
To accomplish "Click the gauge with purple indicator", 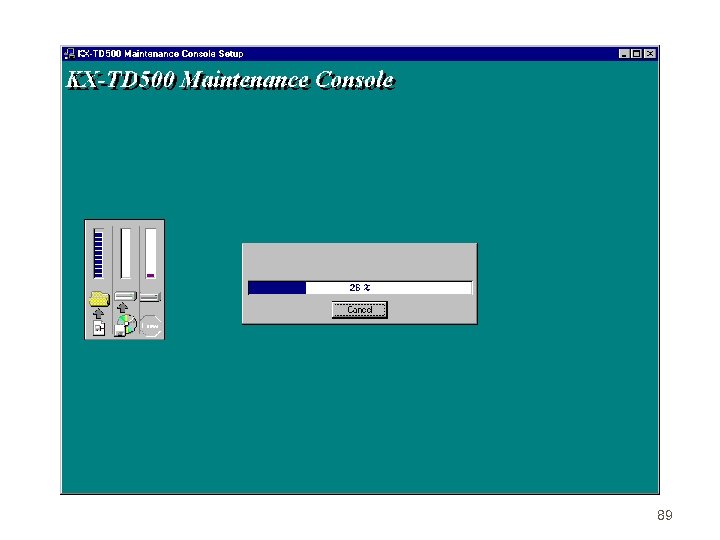I will (151, 253).
